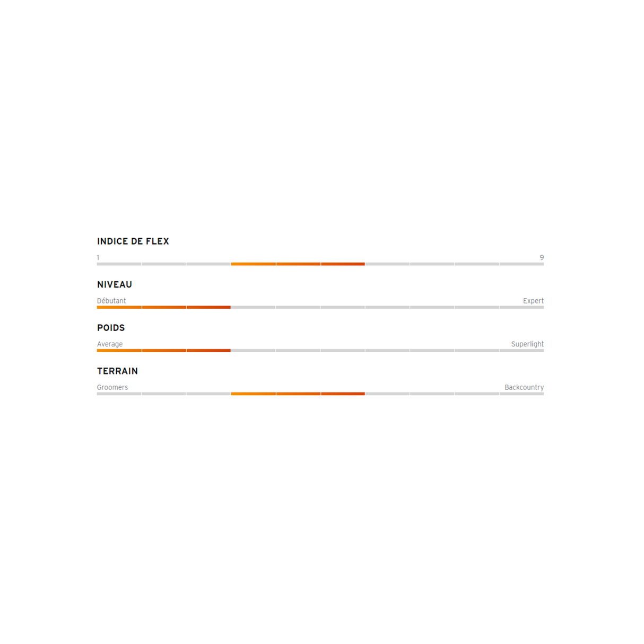The width and height of the screenshot is (644, 644).
Task: Select the "1" minimum flex label
Action: 98,258
